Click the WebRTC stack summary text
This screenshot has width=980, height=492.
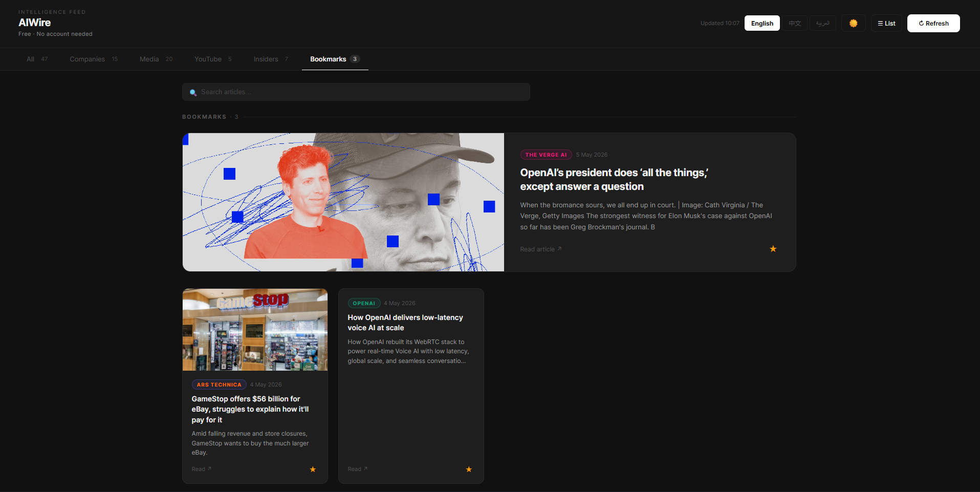click(x=408, y=351)
